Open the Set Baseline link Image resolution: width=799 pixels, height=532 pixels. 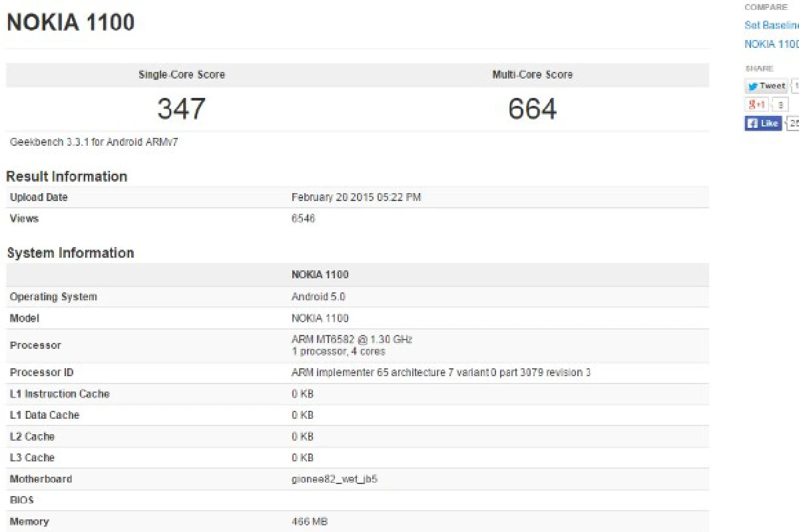[x=772, y=25]
